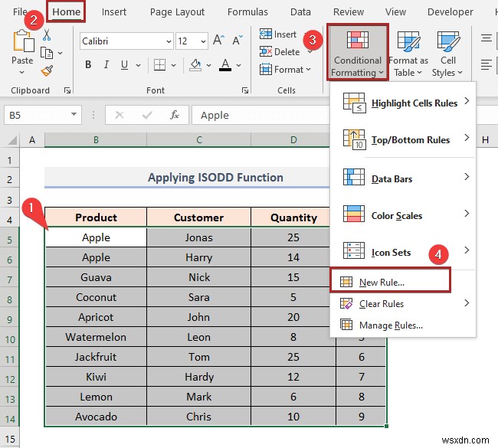Image resolution: width=498 pixels, height=448 pixels.
Task: Switch to the Formulas tab
Action: pyautogui.click(x=247, y=12)
